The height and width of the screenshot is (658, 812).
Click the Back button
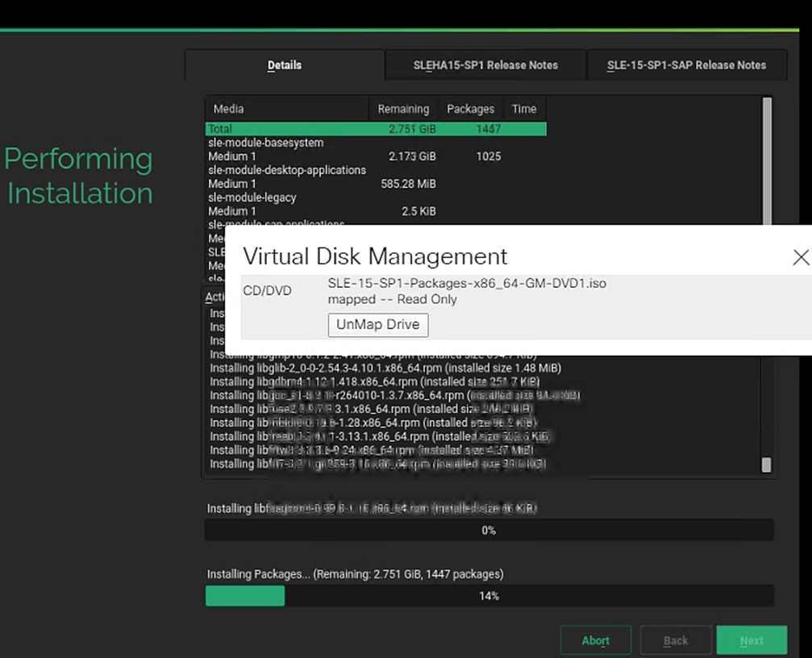(675, 640)
